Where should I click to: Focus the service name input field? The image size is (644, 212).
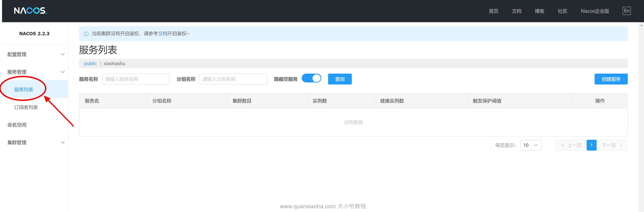tap(136, 79)
